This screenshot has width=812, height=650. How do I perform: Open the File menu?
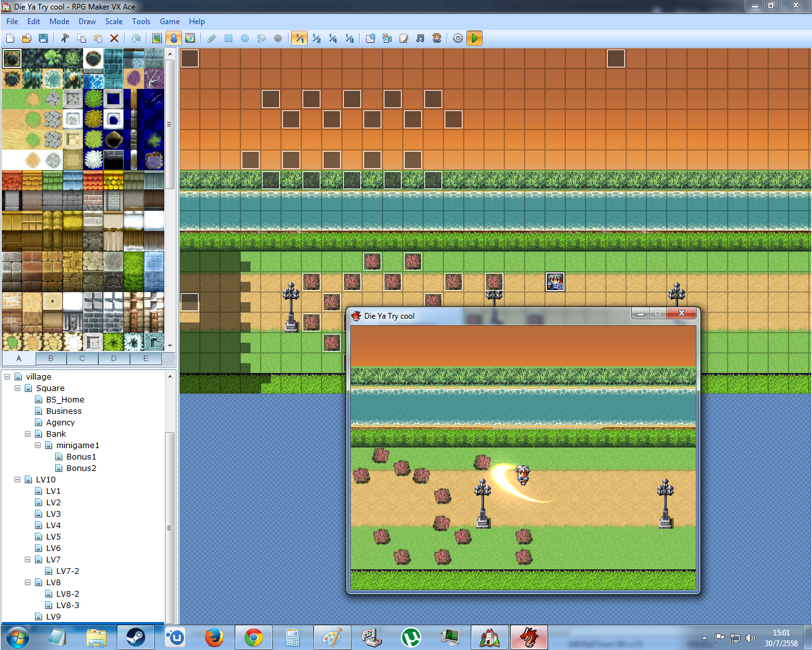[x=12, y=22]
